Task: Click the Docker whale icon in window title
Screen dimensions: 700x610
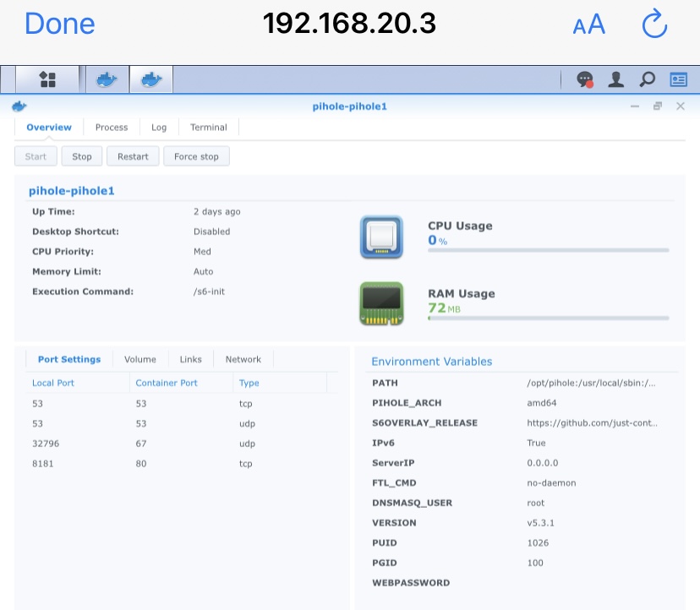Action: 19,106
